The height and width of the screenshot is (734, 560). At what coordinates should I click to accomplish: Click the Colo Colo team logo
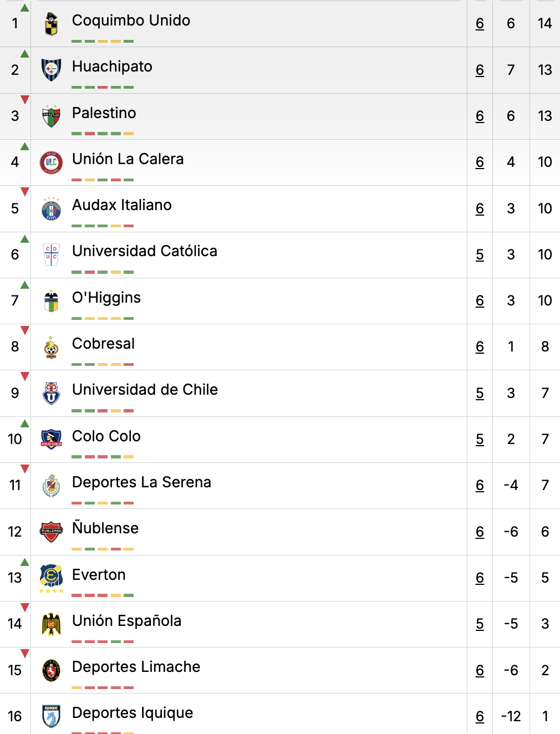pos(51,439)
